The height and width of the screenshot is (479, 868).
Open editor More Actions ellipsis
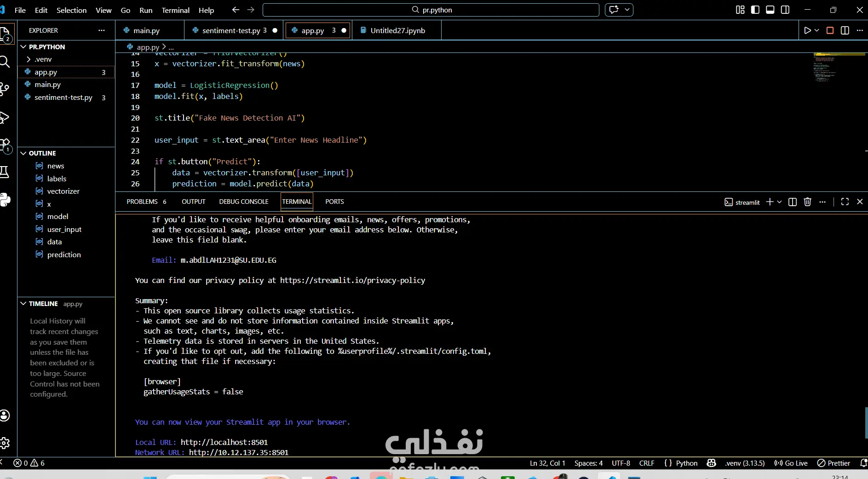pos(860,30)
